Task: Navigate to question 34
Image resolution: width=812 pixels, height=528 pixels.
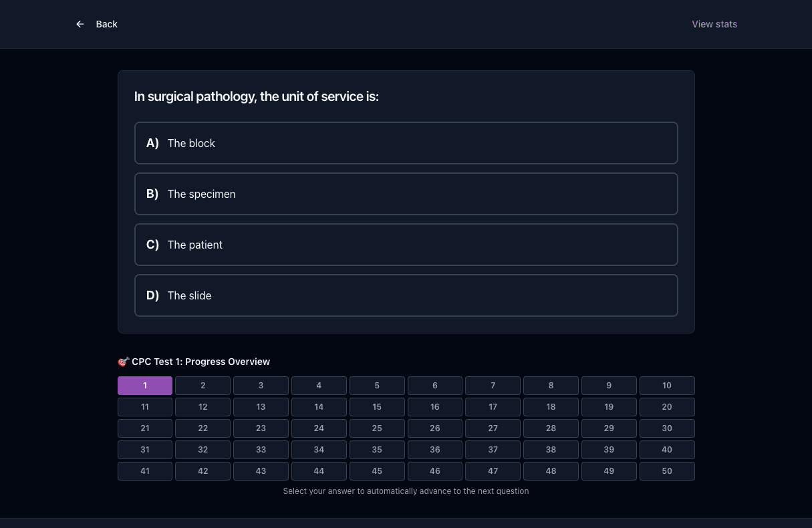Action: coord(319,450)
